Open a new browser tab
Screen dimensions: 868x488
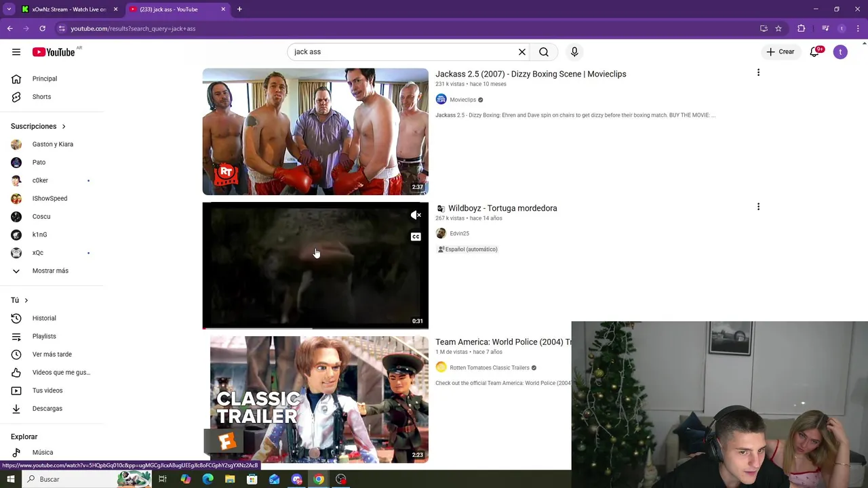pyautogui.click(x=239, y=9)
